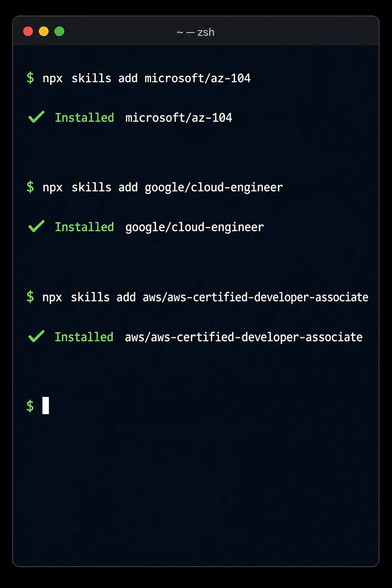The height and width of the screenshot is (588, 392).
Task: Click the '~ — zsh' window title
Action: 196,33
